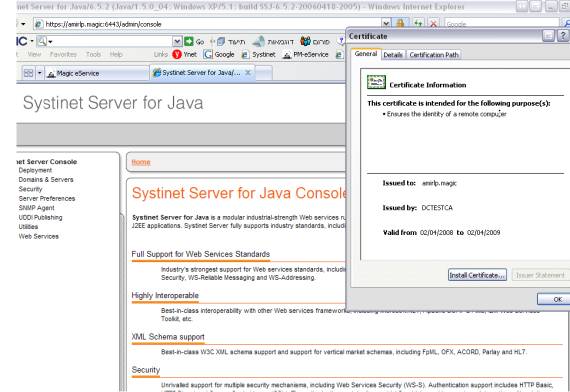
Task: Open a new blank browser tab
Action: 264,73
